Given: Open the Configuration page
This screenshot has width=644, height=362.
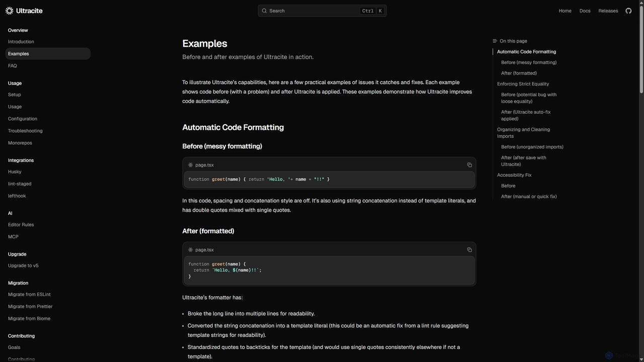Looking at the screenshot, I should (48, 119).
